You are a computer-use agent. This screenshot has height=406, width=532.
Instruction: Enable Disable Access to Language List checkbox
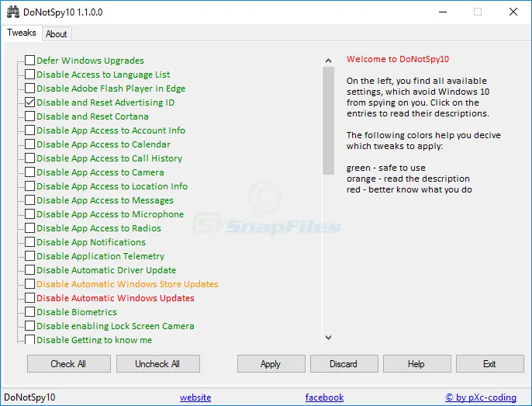pyautogui.click(x=29, y=74)
